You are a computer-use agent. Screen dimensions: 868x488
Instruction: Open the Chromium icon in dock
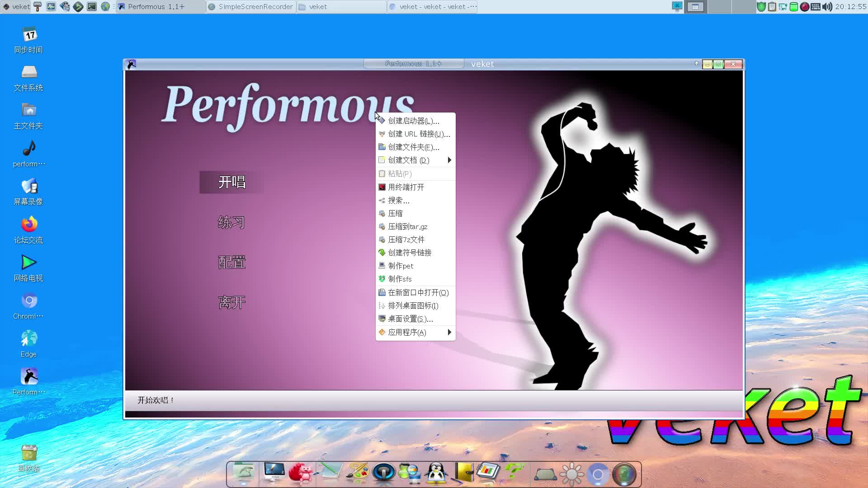tap(598, 474)
